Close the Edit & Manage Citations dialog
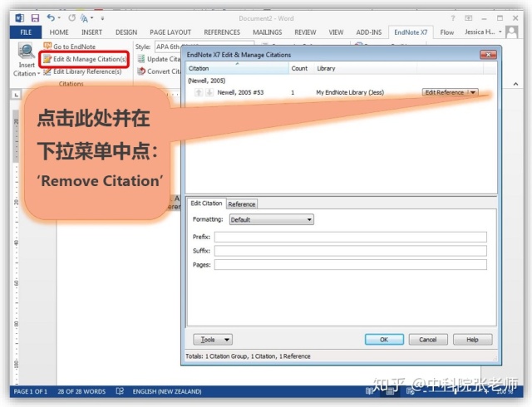 [x=488, y=55]
